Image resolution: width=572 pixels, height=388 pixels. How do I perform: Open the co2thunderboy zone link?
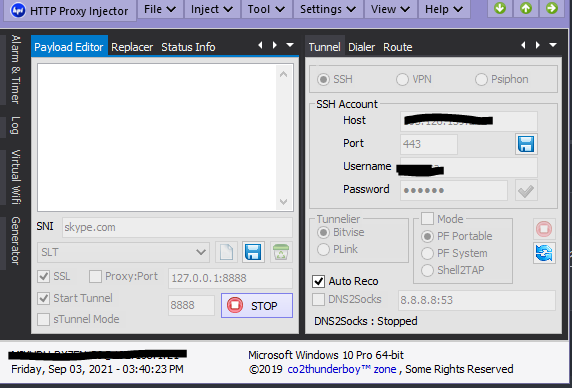(342, 369)
